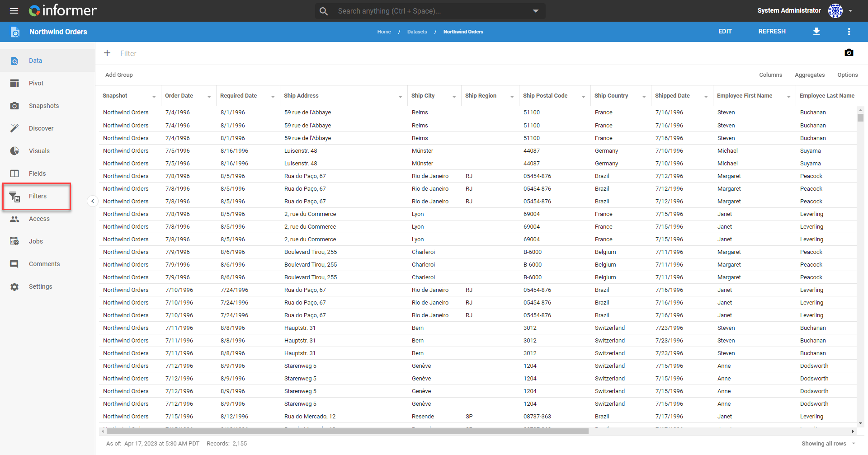Open the Showing all rows dropdown

pyautogui.click(x=828, y=444)
